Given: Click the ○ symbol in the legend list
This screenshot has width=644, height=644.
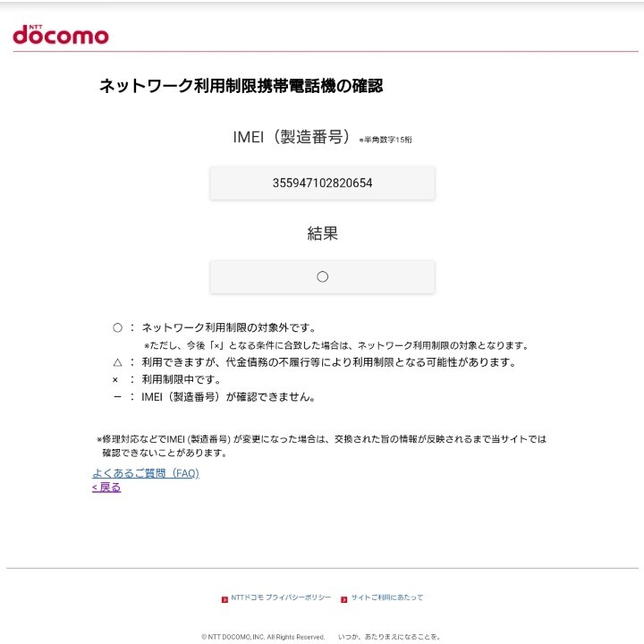Looking at the screenshot, I should coord(117,327).
